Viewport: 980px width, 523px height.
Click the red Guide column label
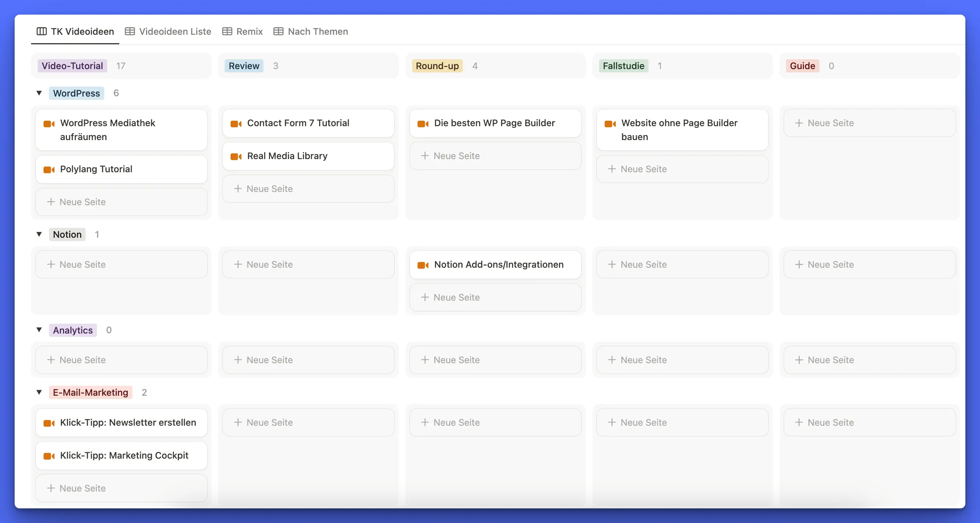pyautogui.click(x=802, y=66)
